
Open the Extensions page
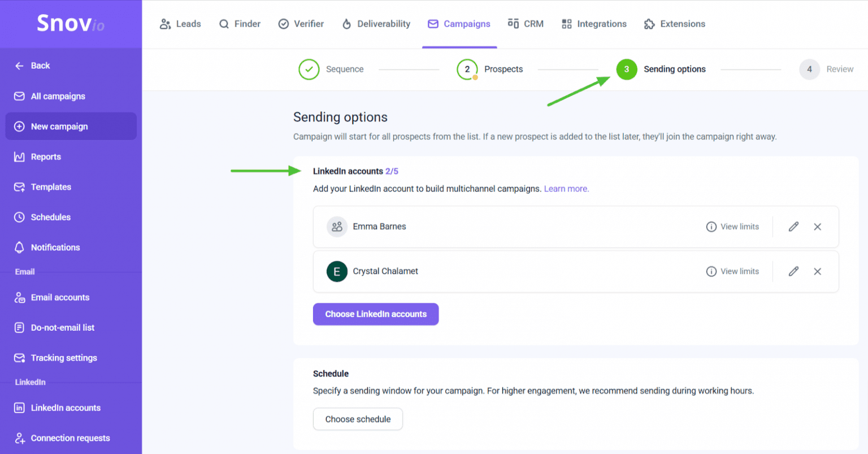674,24
